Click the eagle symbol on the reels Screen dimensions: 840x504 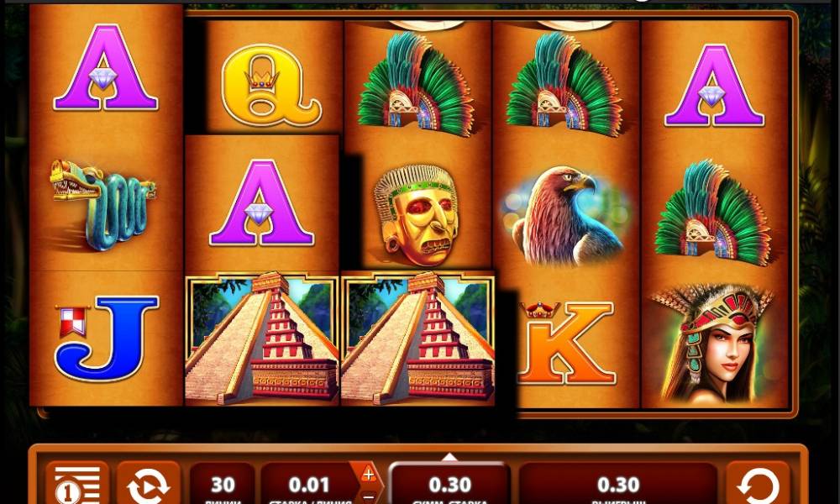coord(564,215)
